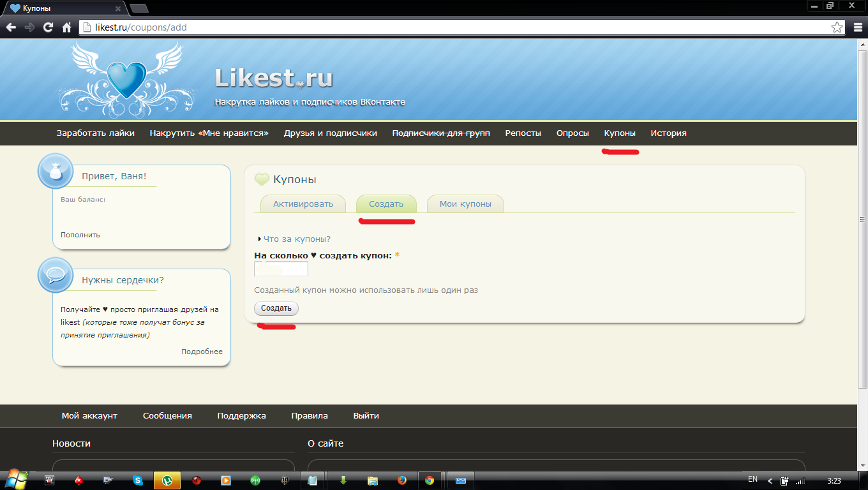Open Windows Explorer folder taskbar icon
Screen dimensions: 868x490
click(x=373, y=480)
